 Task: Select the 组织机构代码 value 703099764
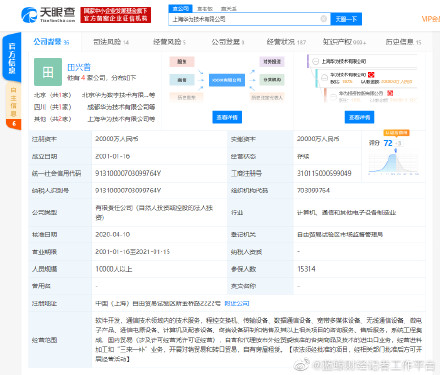(313, 190)
